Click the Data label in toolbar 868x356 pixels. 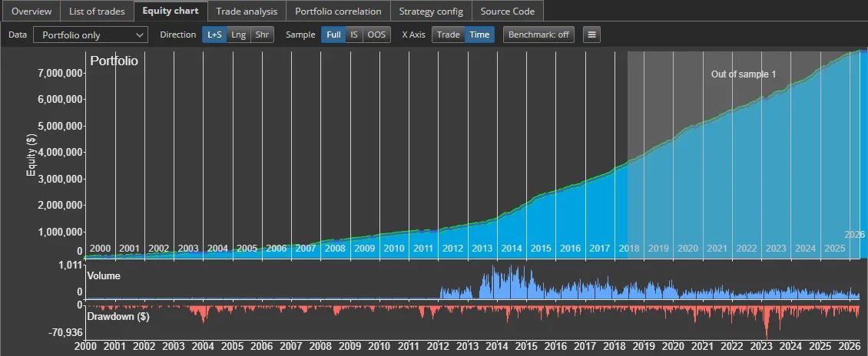(x=17, y=35)
